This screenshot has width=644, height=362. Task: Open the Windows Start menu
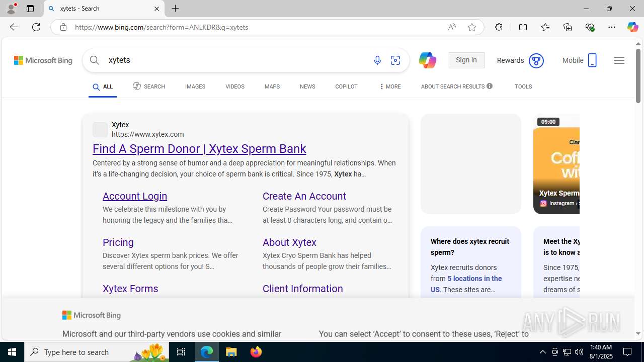(12, 352)
